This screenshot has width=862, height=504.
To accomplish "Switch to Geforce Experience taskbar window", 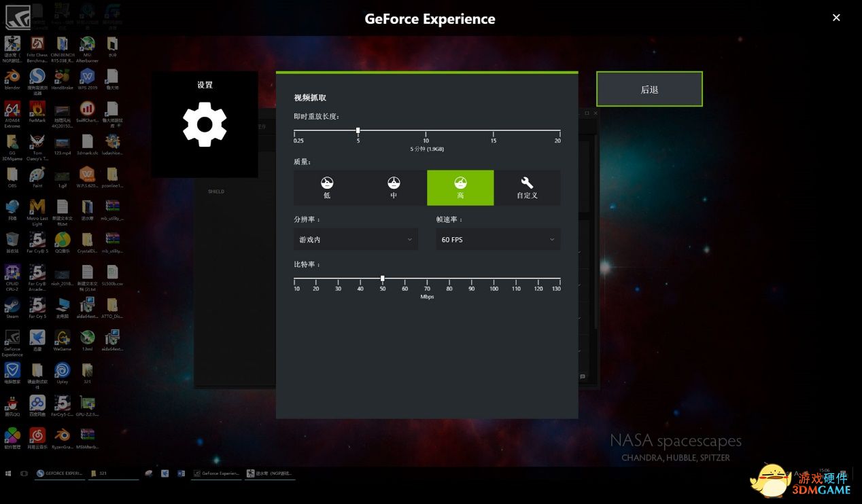I will (x=216, y=473).
